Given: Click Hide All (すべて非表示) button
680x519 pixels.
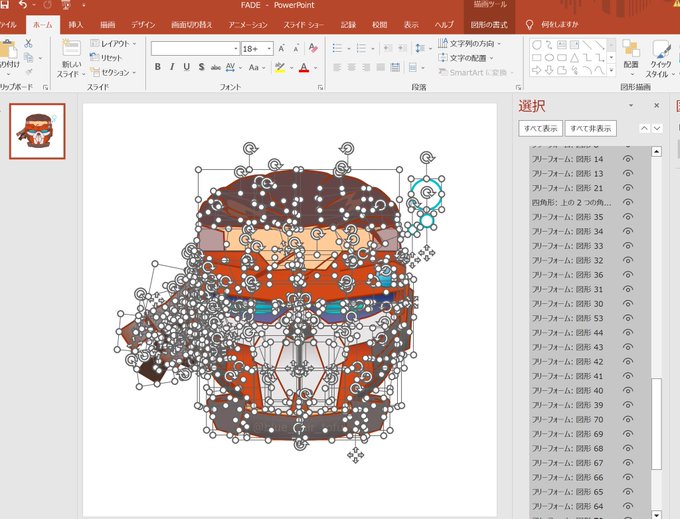Looking at the screenshot, I should (591, 128).
